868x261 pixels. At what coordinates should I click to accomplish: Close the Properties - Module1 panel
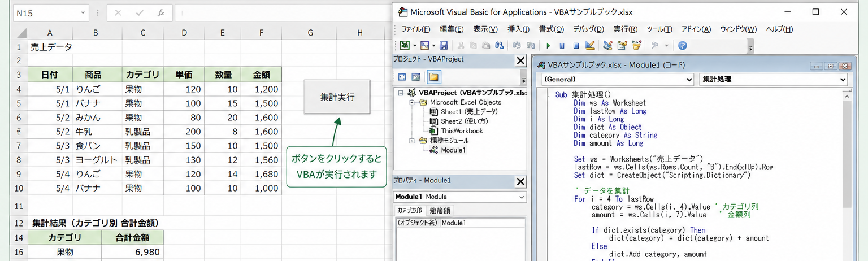[520, 181]
